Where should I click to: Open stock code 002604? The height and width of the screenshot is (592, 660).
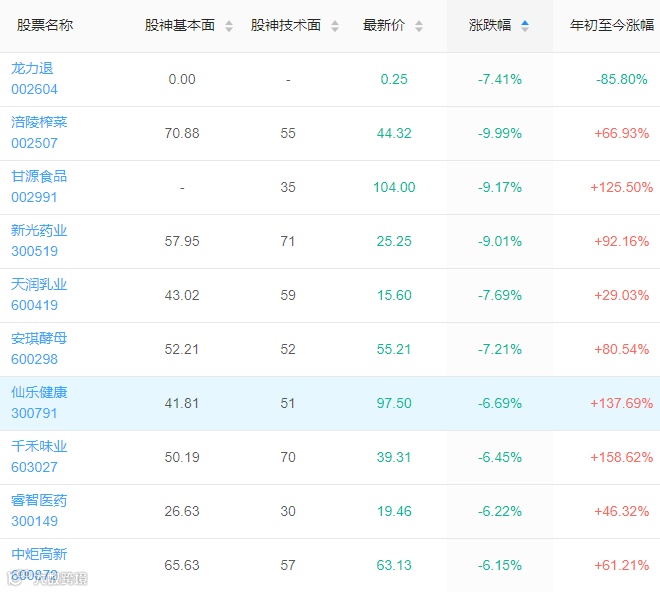[x=35, y=89]
